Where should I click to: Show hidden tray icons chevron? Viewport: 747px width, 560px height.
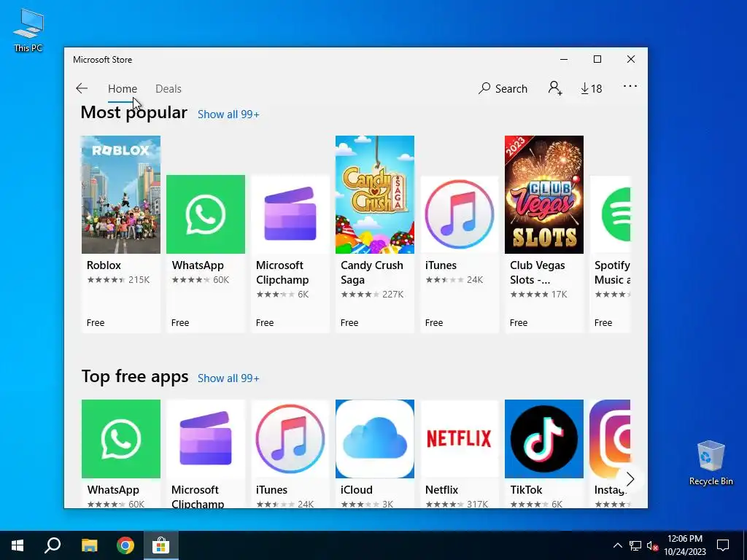[617, 545]
